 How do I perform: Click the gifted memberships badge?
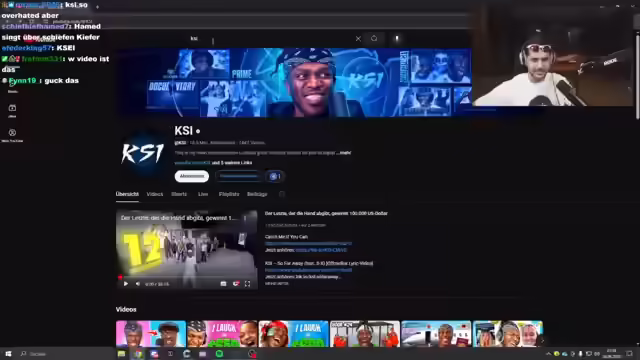[x=276, y=176]
